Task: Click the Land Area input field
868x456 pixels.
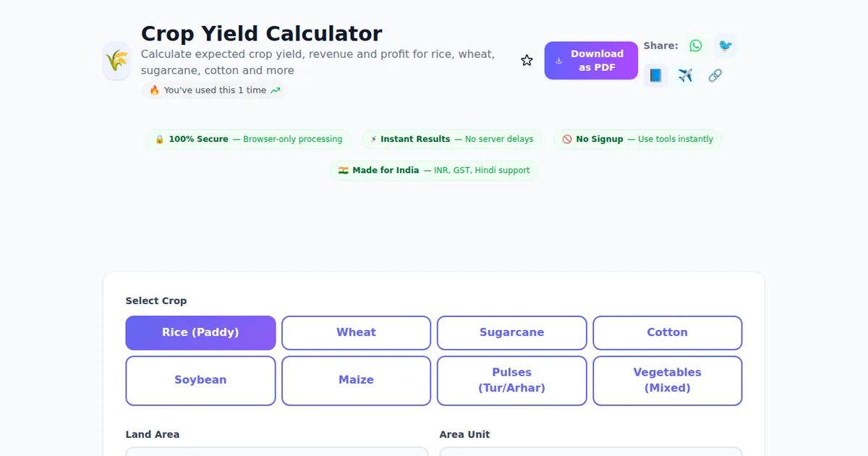Action: point(276,452)
